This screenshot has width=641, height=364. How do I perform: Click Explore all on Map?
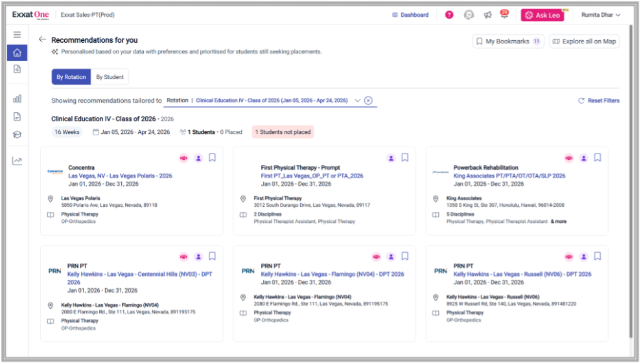pyautogui.click(x=584, y=41)
